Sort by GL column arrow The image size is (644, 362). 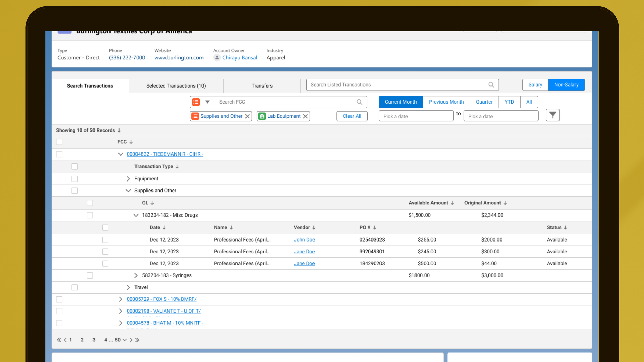coord(152,203)
